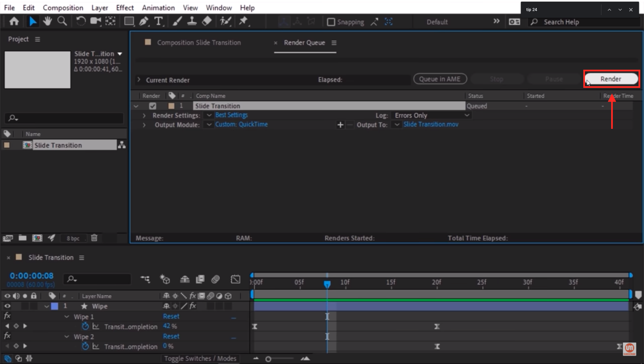Click the Graph Editor icon in timeline
This screenshot has width=644, height=364.
pos(235,279)
